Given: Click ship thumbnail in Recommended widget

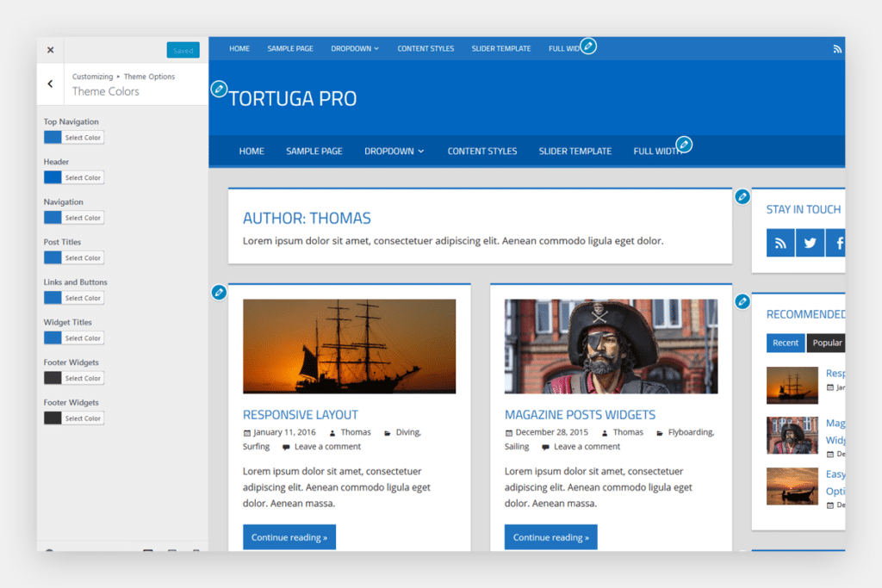Looking at the screenshot, I should tap(792, 385).
